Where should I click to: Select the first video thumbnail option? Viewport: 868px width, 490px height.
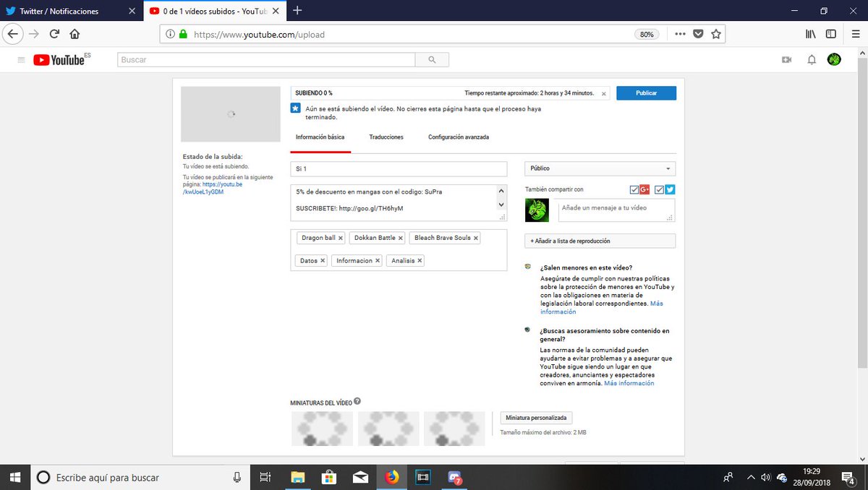(x=322, y=429)
